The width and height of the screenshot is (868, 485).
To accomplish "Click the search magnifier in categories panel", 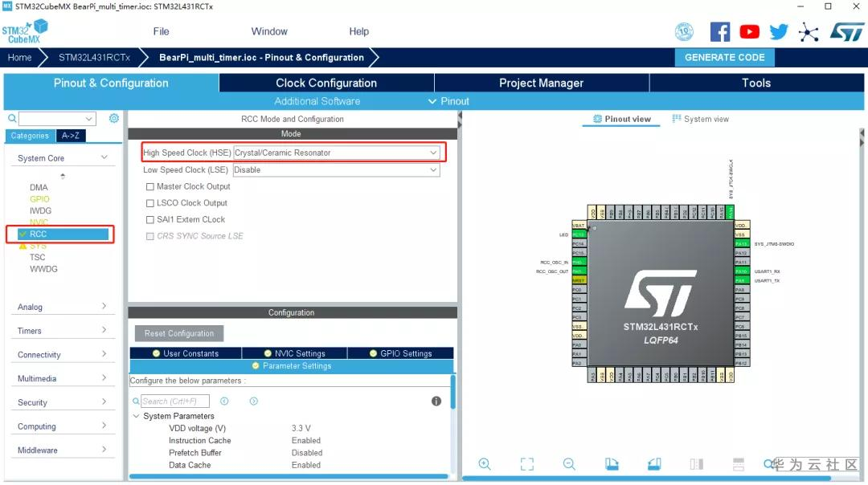I will pyautogui.click(x=11, y=118).
